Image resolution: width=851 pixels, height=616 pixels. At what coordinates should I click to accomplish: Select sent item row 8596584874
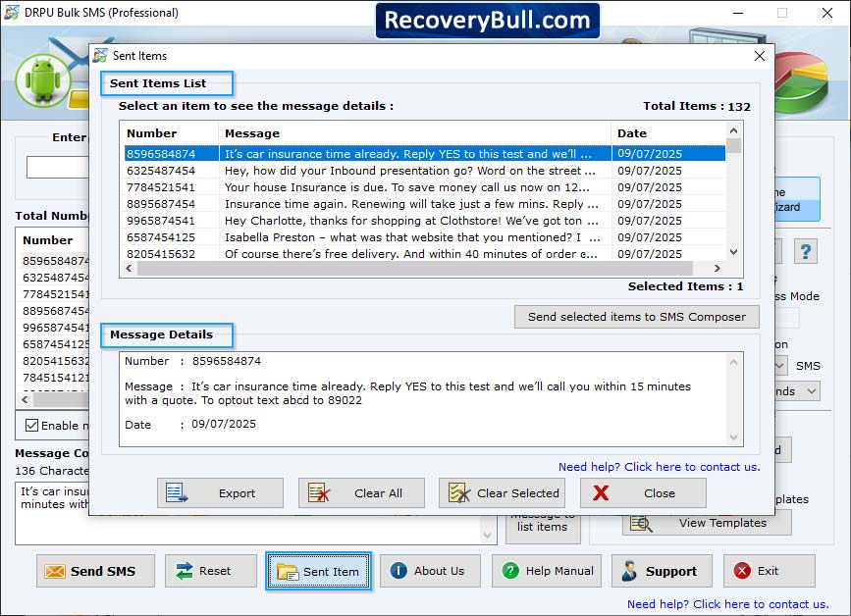425,153
